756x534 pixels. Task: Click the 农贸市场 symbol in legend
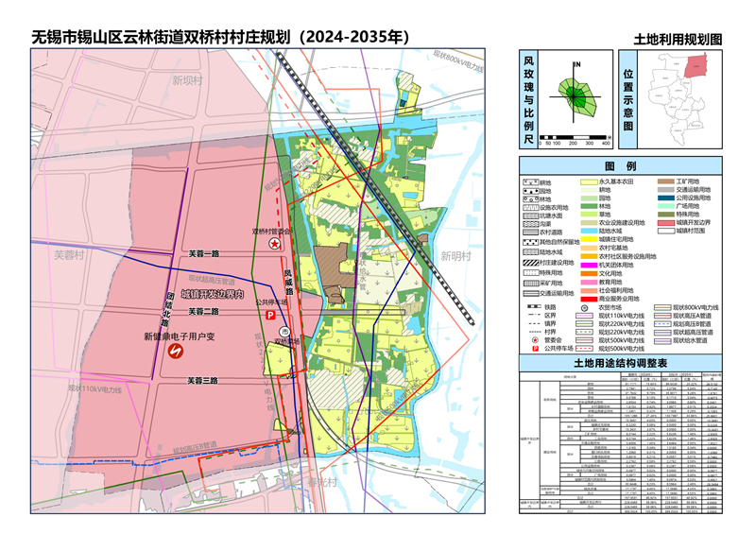tap(586, 307)
